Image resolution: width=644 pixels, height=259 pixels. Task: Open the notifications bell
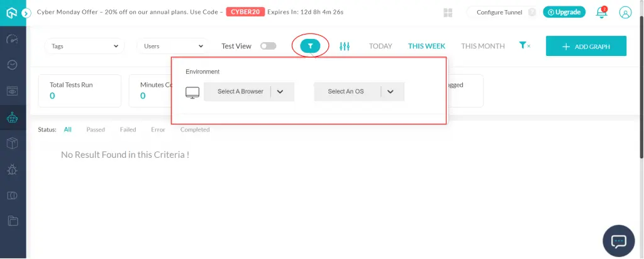[x=602, y=12]
